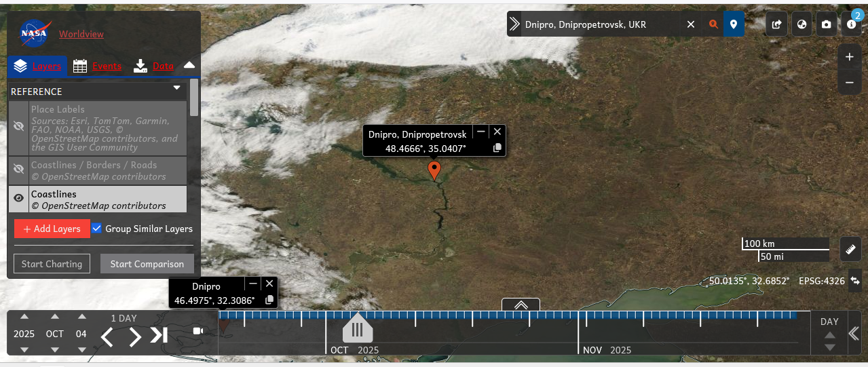Screen dimensions: 868x367
Task: Click the video camera animation icon
Action: tap(198, 331)
